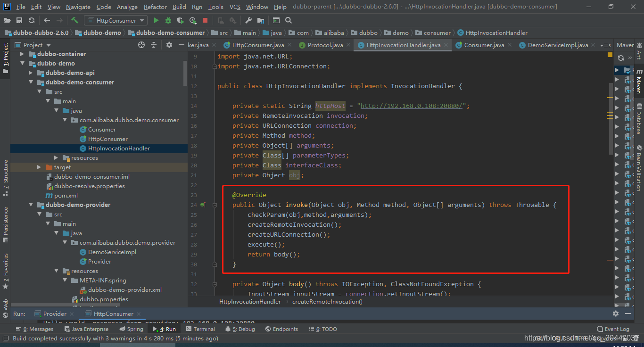Click the Search Everywhere magnifier icon
The height and width of the screenshot is (347, 644).
click(289, 20)
